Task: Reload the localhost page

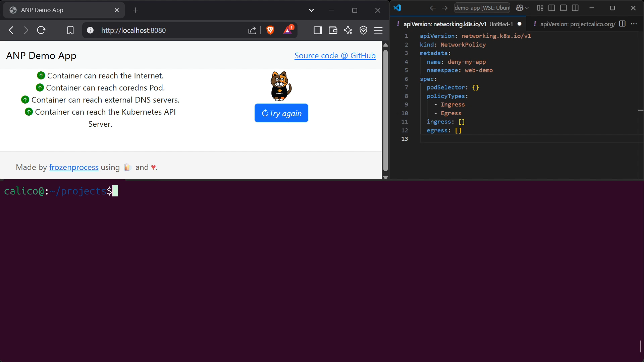Action: [41, 31]
